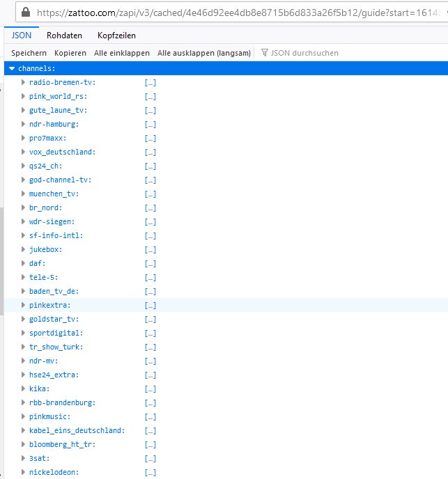Click the […] value of pro7maxx

[150, 138]
